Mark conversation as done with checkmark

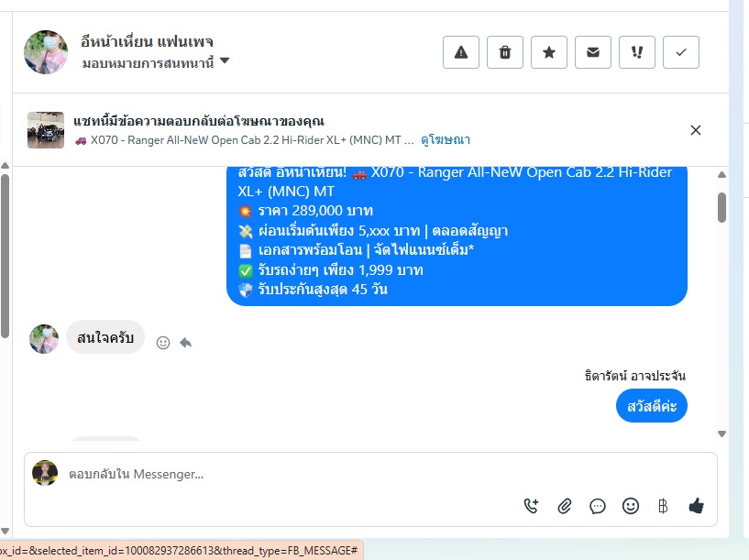[680, 52]
